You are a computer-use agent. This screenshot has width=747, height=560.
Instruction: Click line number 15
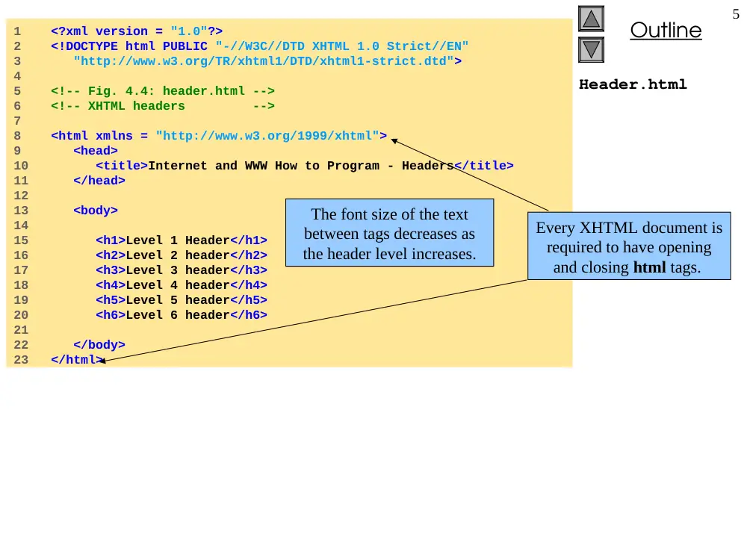(x=21, y=240)
